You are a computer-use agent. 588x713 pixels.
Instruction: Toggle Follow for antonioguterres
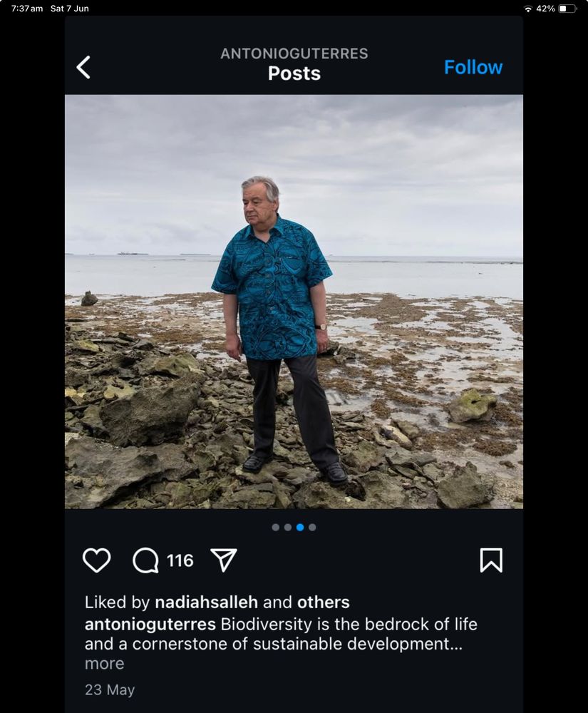pos(473,66)
